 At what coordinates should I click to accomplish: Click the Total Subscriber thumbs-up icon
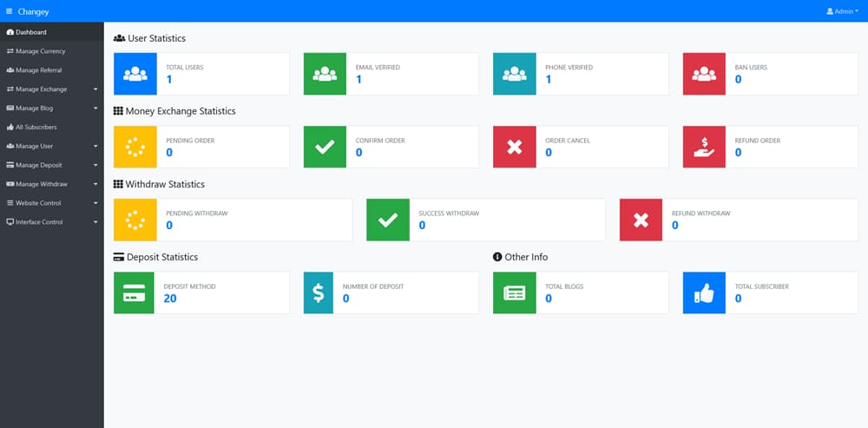tap(704, 293)
